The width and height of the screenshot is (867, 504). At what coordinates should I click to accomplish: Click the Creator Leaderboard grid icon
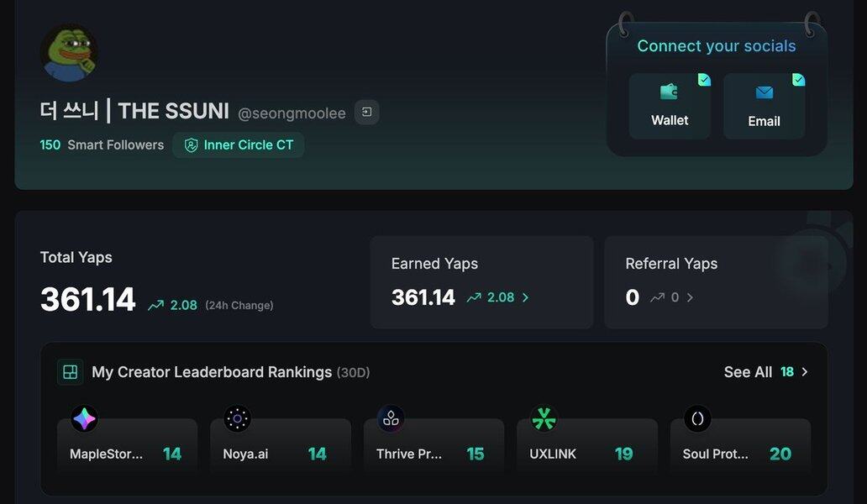click(71, 372)
